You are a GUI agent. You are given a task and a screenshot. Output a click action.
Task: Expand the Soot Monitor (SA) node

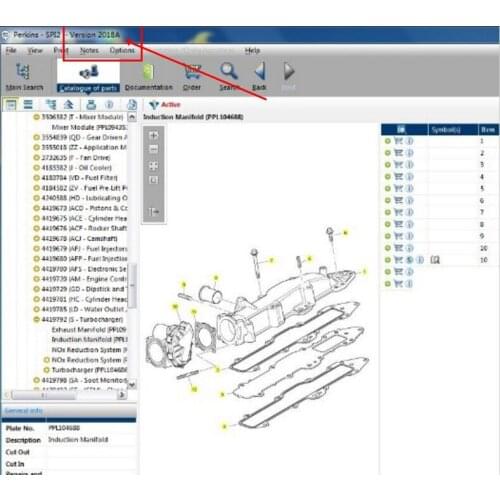[37, 380]
